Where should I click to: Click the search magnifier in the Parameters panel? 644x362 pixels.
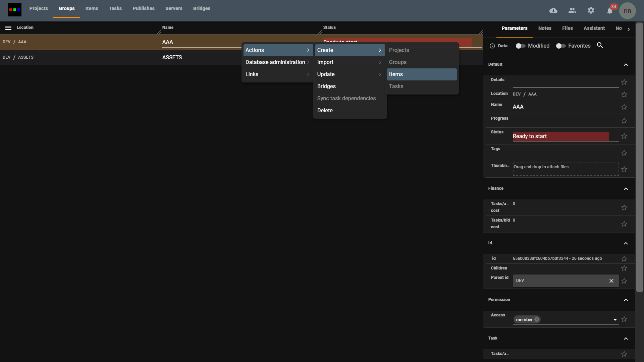pos(600,45)
